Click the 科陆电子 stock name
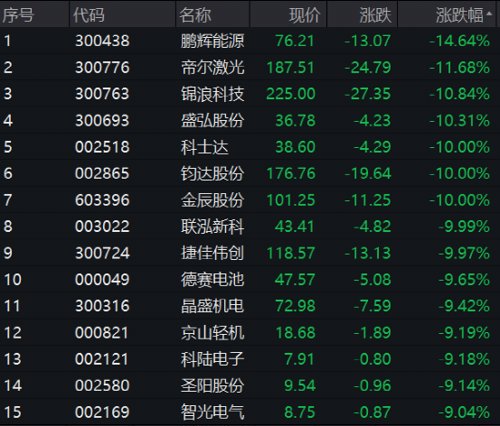Image resolution: width=500 pixels, height=426 pixels. point(212,359)
